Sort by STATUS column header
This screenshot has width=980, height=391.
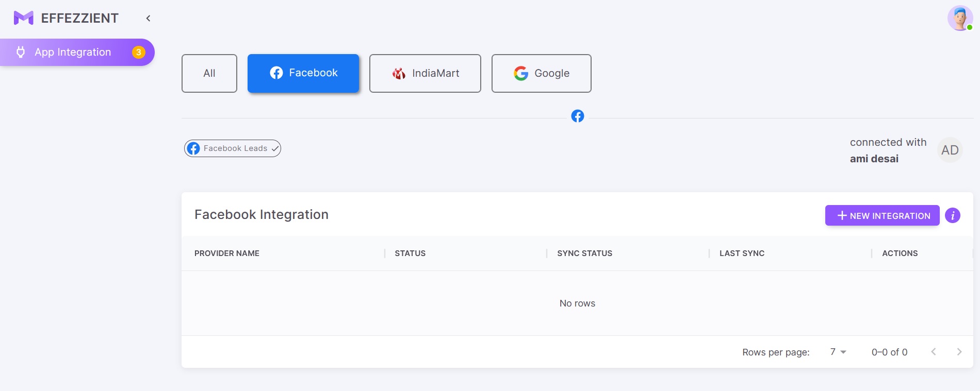pyautogui.click(x=410, y=253)
